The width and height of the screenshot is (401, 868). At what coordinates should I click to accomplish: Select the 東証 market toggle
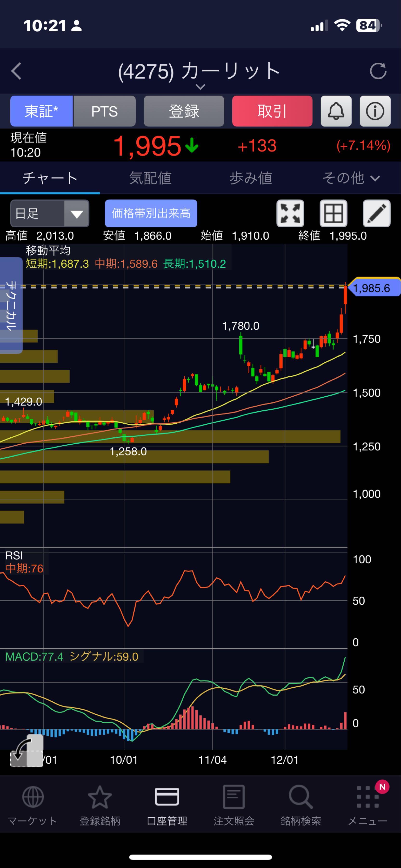point(41,111)
